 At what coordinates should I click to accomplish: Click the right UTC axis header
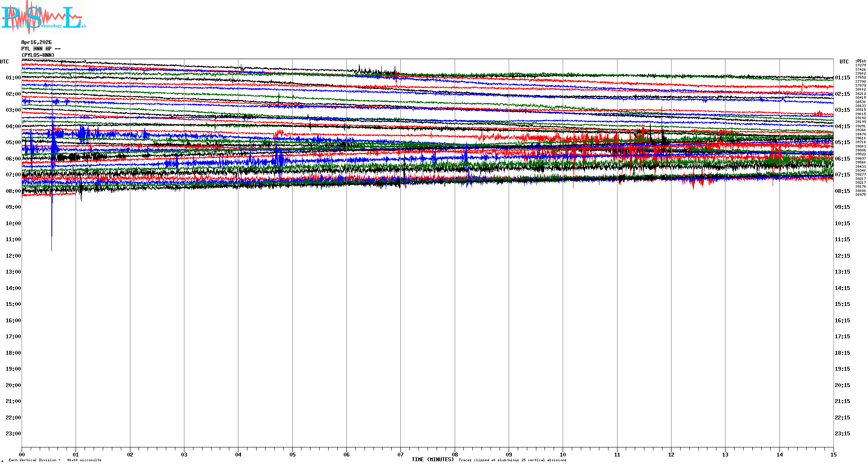coord(844,62)
